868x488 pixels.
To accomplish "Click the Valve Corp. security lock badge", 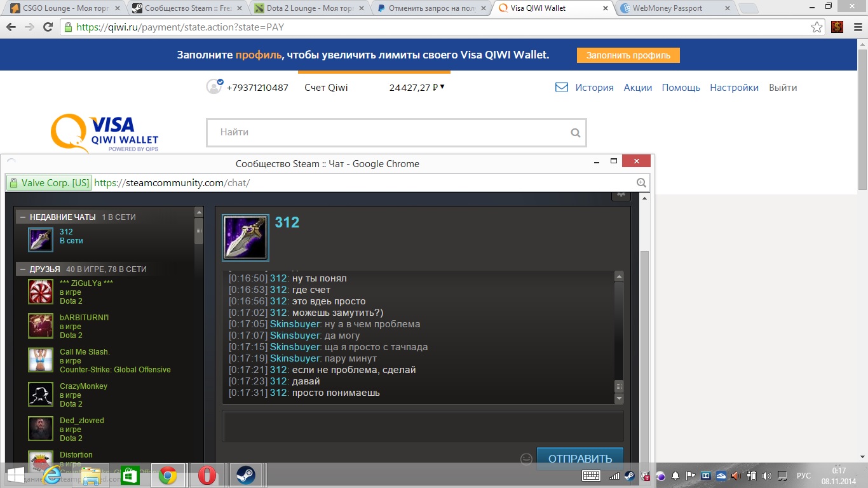I will [49, 183].
